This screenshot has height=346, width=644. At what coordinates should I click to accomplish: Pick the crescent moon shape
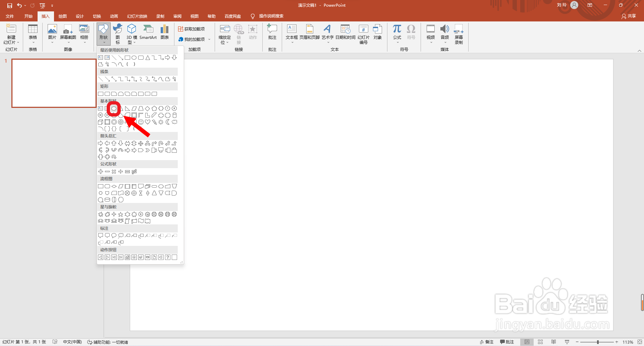(x=168, y=122)
